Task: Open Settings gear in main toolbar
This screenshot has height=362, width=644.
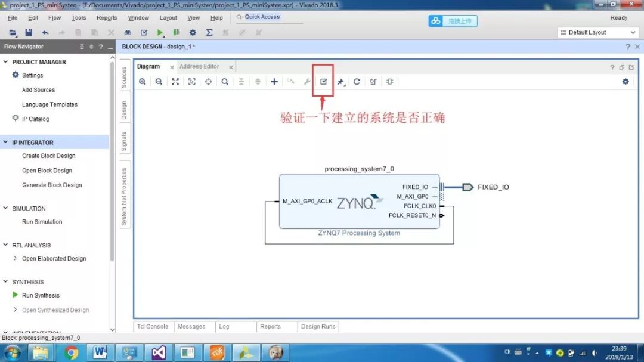Action: coord(193,32)
